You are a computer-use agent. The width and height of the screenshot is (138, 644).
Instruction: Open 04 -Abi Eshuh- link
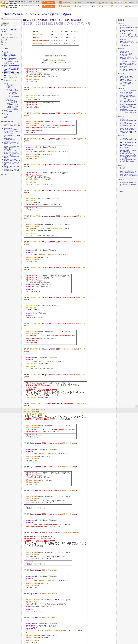124,79
